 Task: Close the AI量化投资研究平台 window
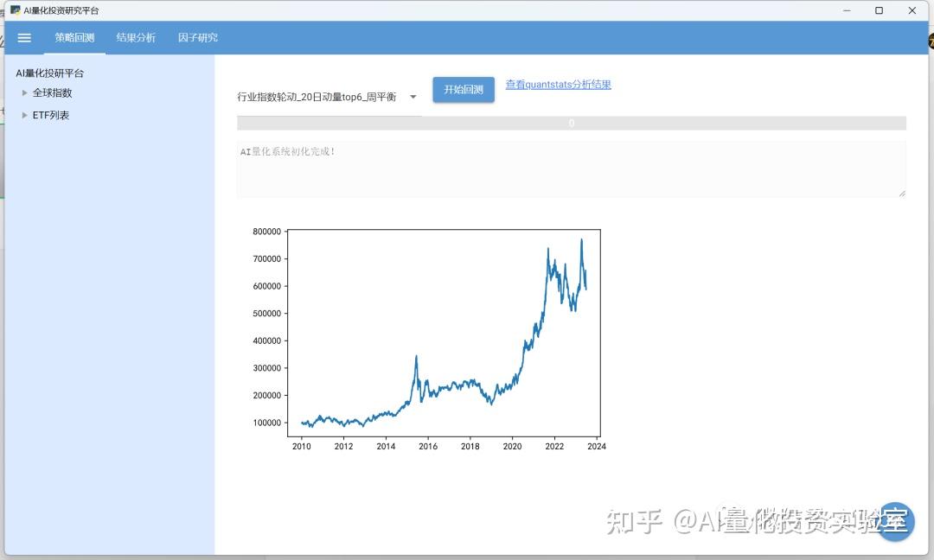click(x=912, y=10)
